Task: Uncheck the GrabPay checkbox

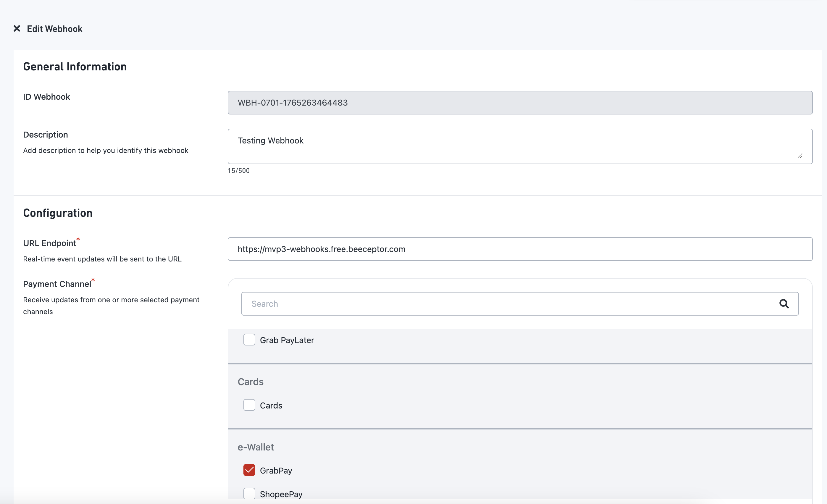Action: 249,470
